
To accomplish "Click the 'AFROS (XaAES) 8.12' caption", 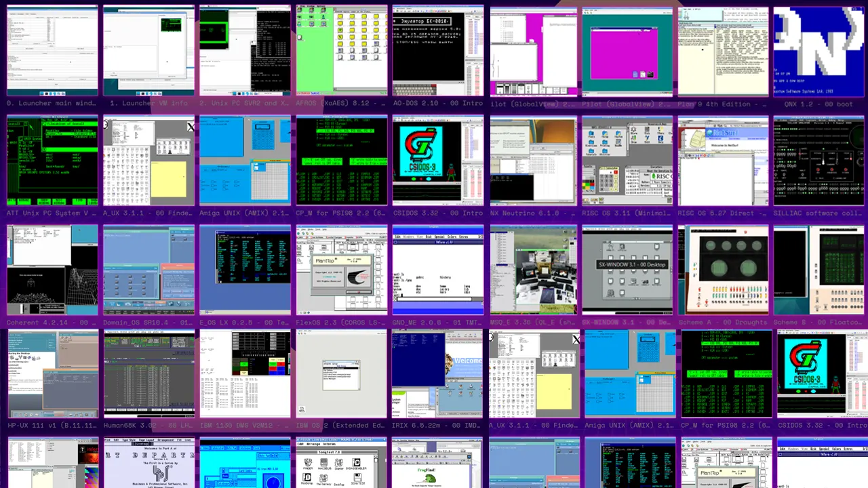I will tap(342, 104).
